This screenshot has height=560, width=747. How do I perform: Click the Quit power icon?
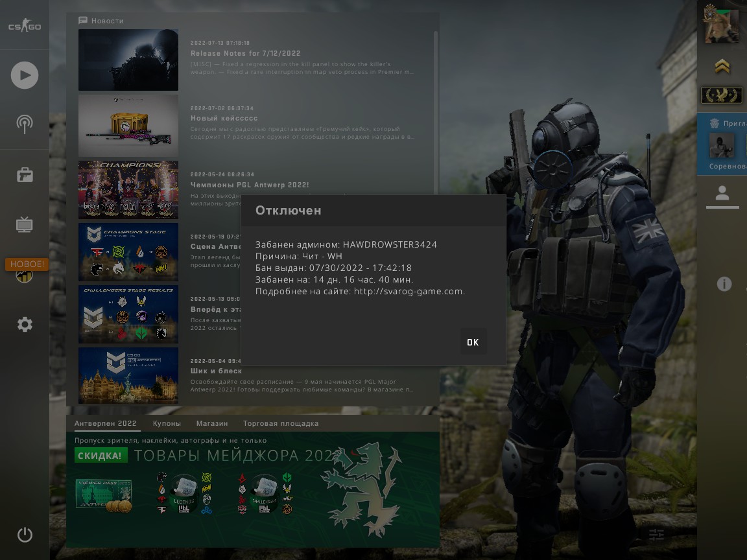(x=25, y=535)
